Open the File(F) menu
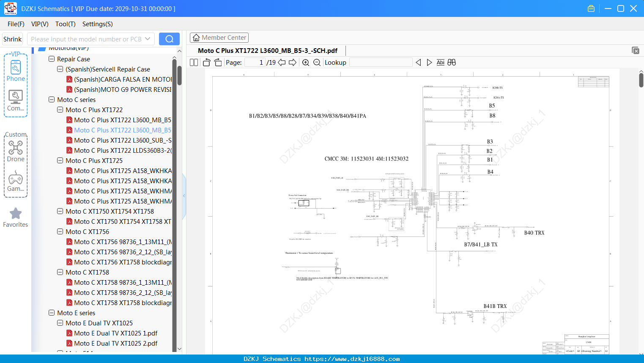The height and width of the screenshot is (363, 644). (x=16, y=24)
